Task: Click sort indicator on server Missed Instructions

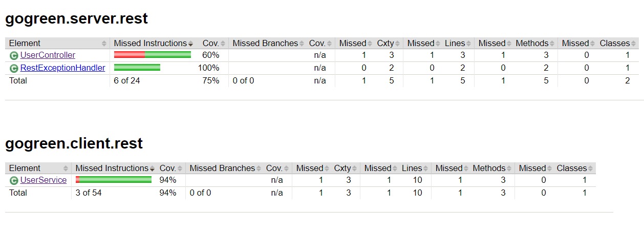Action: click(x=191, y=44)
